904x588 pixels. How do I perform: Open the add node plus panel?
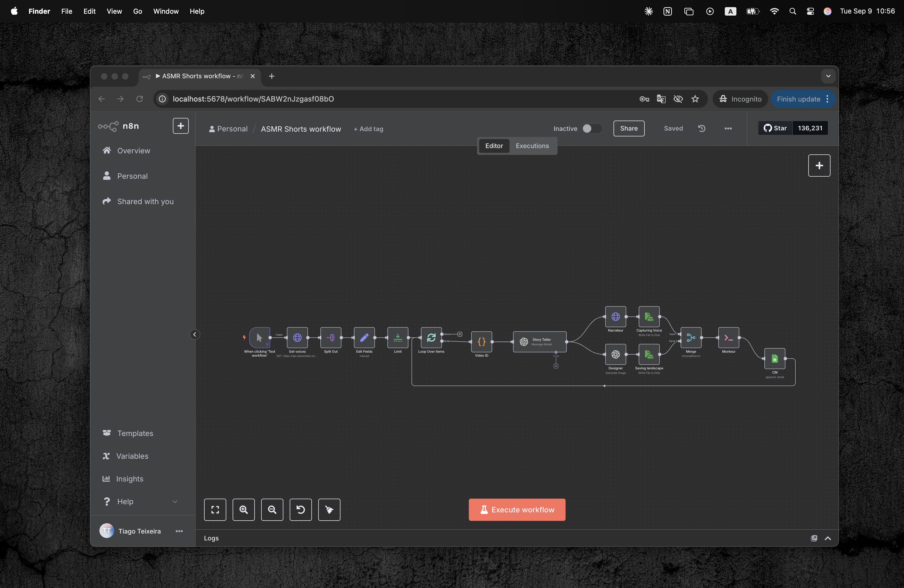819,165
